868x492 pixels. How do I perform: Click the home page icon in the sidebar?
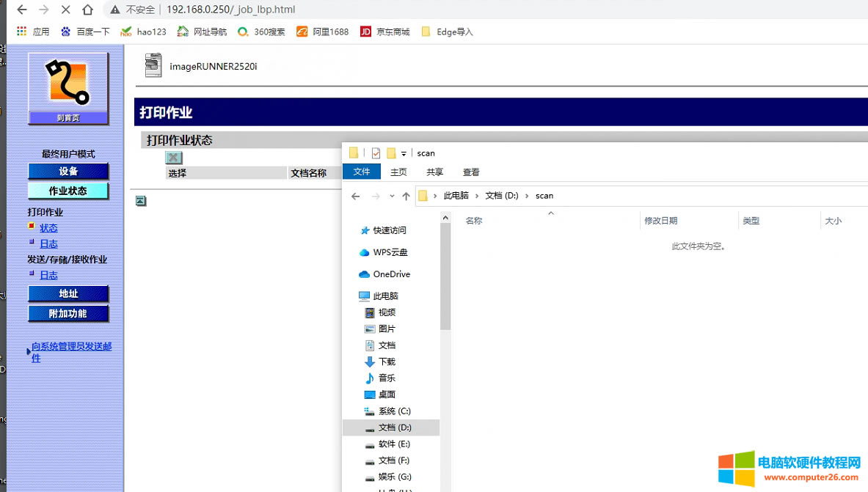[x=68, y=87]
